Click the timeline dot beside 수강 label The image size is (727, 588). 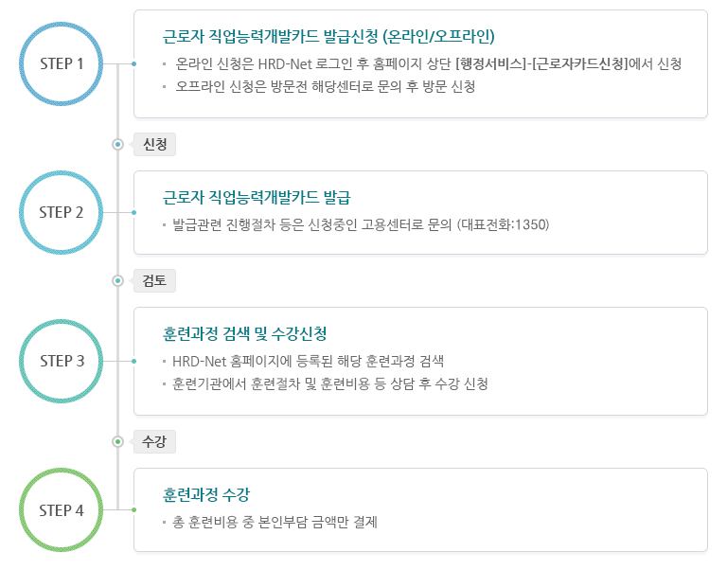coord(117,441)
